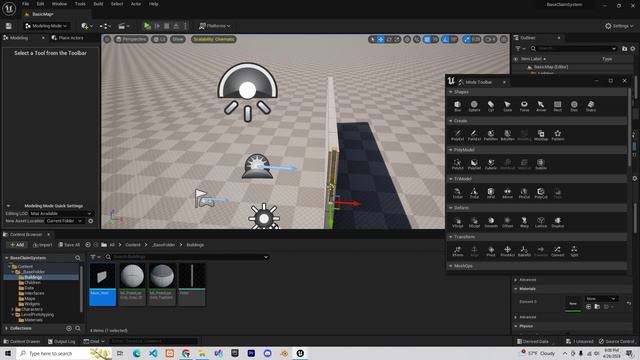
Task: Open the Editing LOD dropdown
Action: click(61, 213)
